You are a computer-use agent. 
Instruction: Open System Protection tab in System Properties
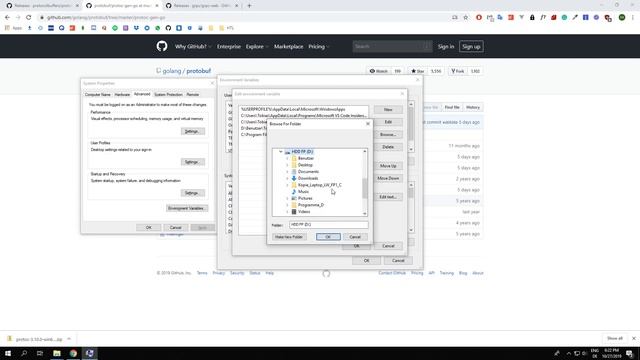pyautogui.click(x=168, y=95)
